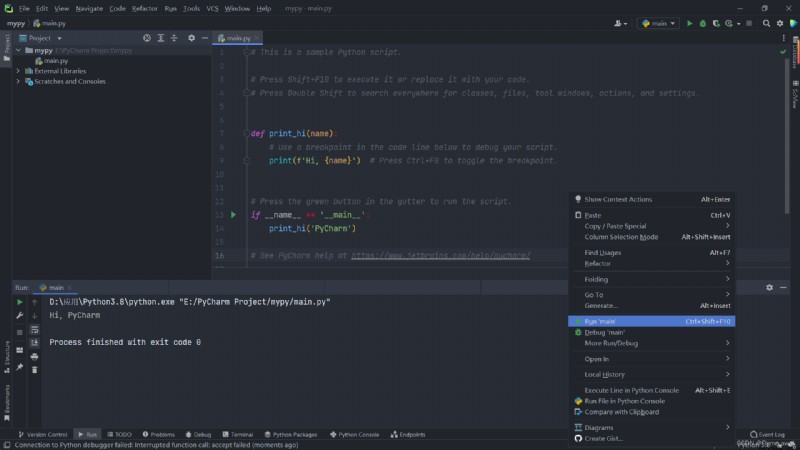The width and height of the screenshot is (800, 450).
Task: Choose Compare with Clipboard entry
Action: 652,412
